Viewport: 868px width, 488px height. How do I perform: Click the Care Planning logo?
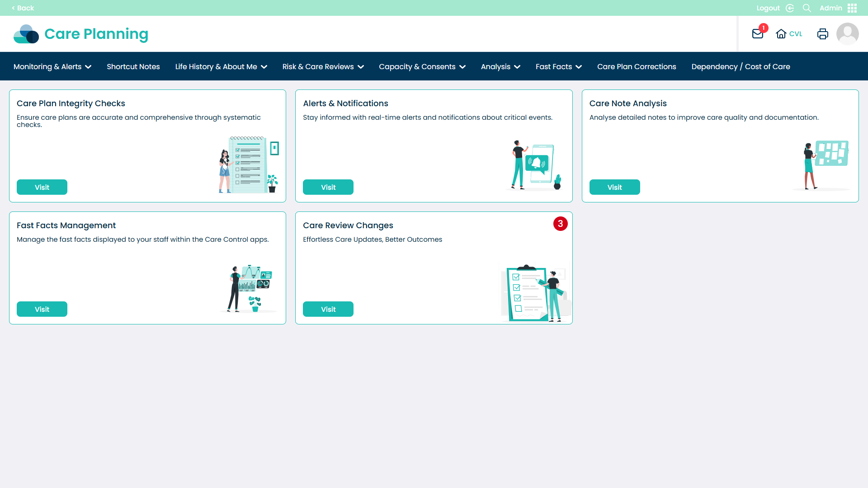point(80,33)
